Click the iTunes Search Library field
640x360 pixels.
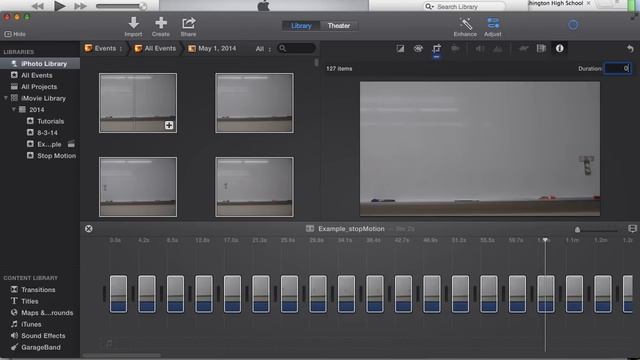(x=464, y=7)
